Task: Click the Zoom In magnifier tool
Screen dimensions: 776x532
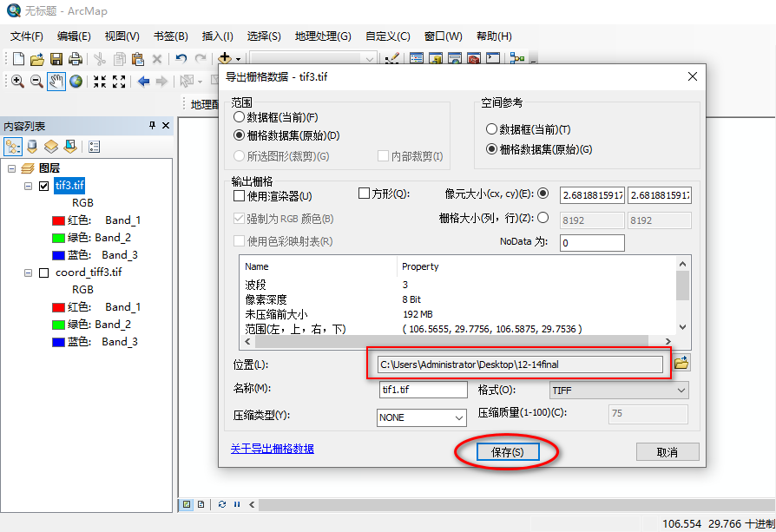Action: point(17,82)
